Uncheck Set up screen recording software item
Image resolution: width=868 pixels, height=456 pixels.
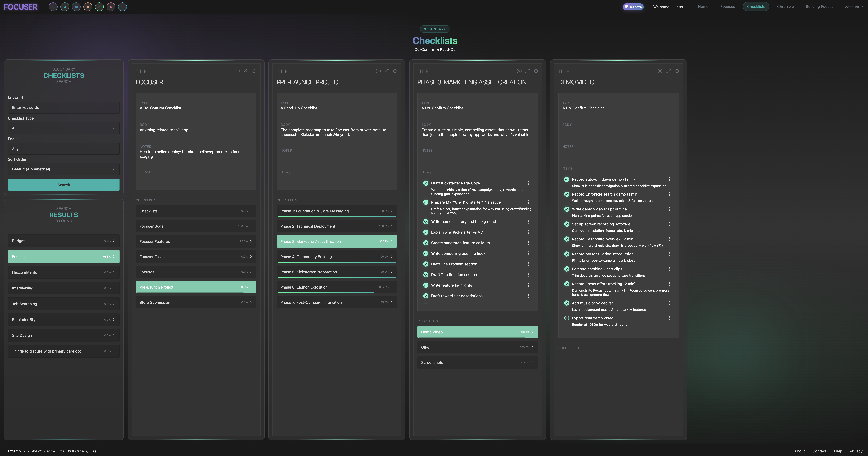coord(567,224)
